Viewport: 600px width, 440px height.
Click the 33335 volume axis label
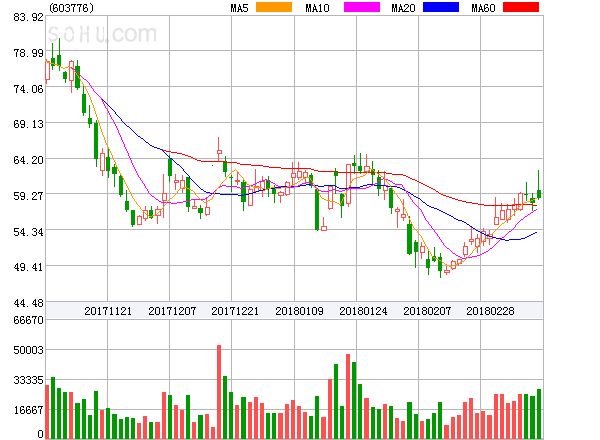coord(28,380)
